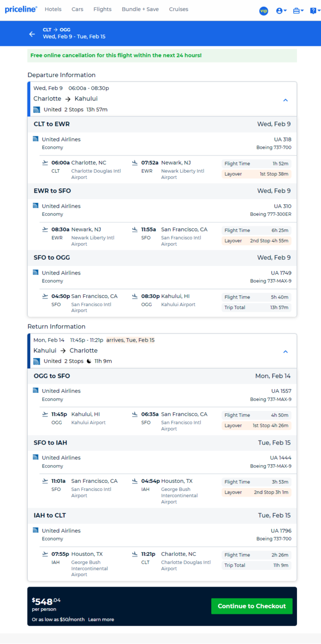Image resolution: width=321 pixels, height=644 pixels.
Task: Click the United logo in SFO to IAH
Action: pyautogui.click(x=35, y=457)
